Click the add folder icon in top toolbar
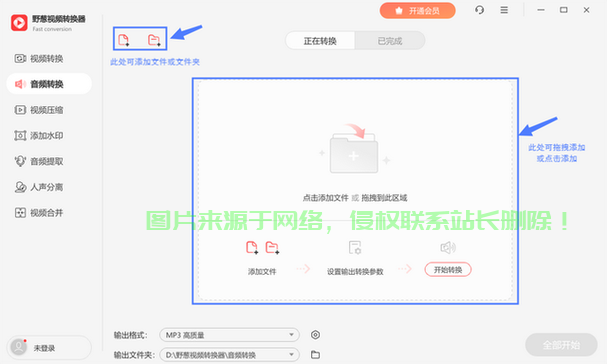The image size is (607, 364). point(154,40)
